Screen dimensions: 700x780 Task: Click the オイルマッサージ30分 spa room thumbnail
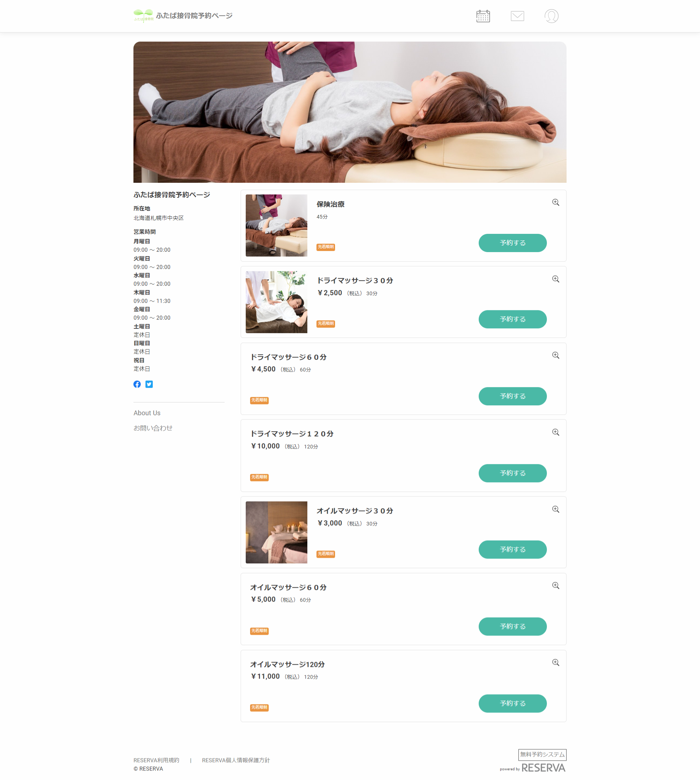(x=276, y=532)
